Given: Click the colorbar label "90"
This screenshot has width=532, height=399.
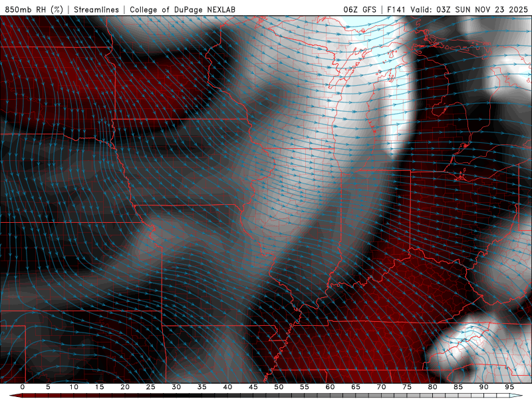Looking at the screenshot, I should (483, 387).
